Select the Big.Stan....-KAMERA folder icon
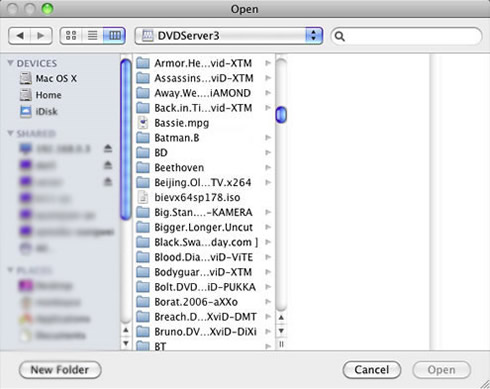The image size is (490, 389). (143, 212)
